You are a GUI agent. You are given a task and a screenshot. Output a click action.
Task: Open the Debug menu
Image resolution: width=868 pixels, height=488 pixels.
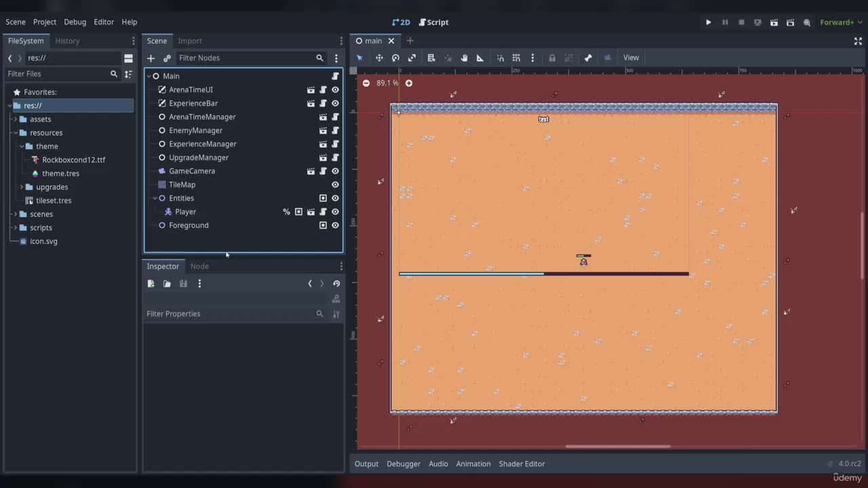pyautogui.click(x=75, y=22)
